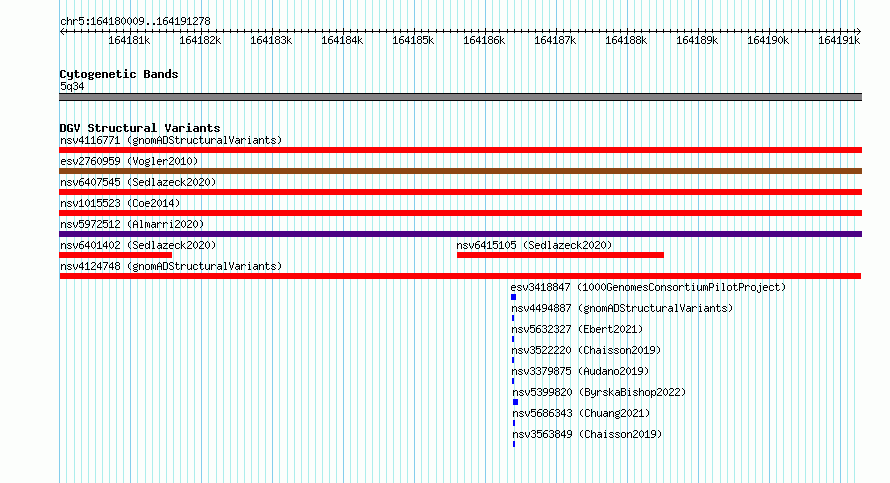Click the 164188k ruler tick label

coord(626,40)
